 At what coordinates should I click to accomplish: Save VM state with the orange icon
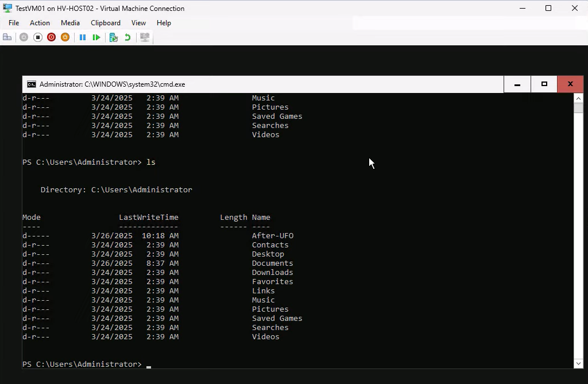(x=65, y=37)
